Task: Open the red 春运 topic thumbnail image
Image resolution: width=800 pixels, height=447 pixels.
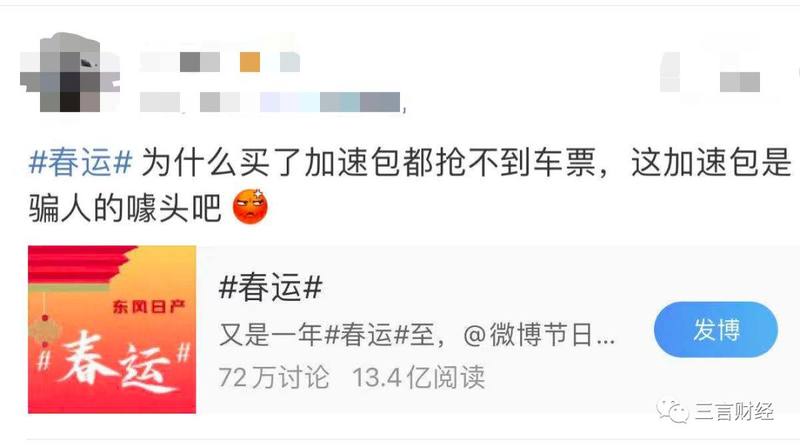Action: click(112, 330)
